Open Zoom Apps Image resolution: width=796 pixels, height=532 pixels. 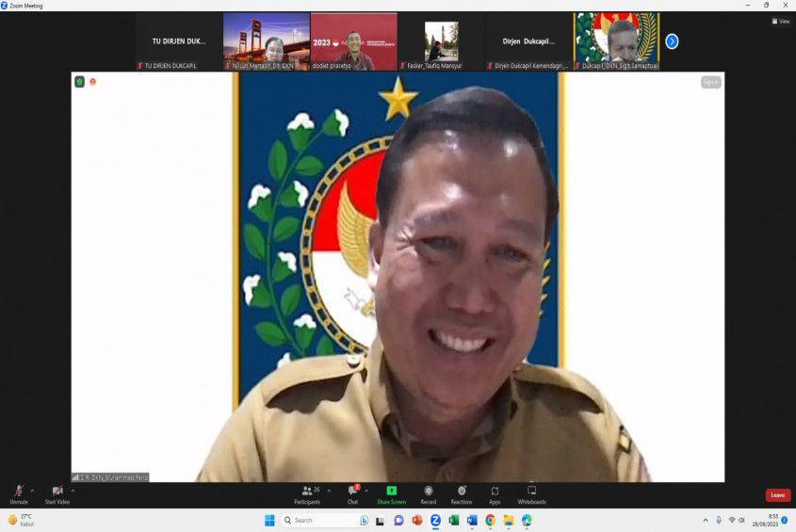[495, 494]
